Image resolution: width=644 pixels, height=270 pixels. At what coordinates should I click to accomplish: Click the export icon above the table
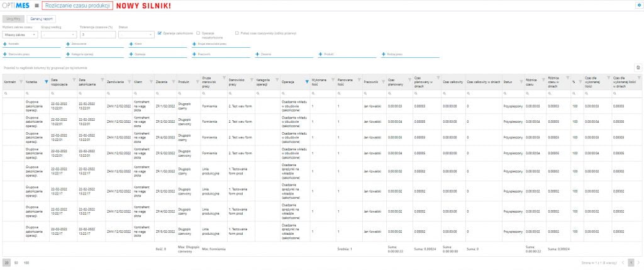638,67
